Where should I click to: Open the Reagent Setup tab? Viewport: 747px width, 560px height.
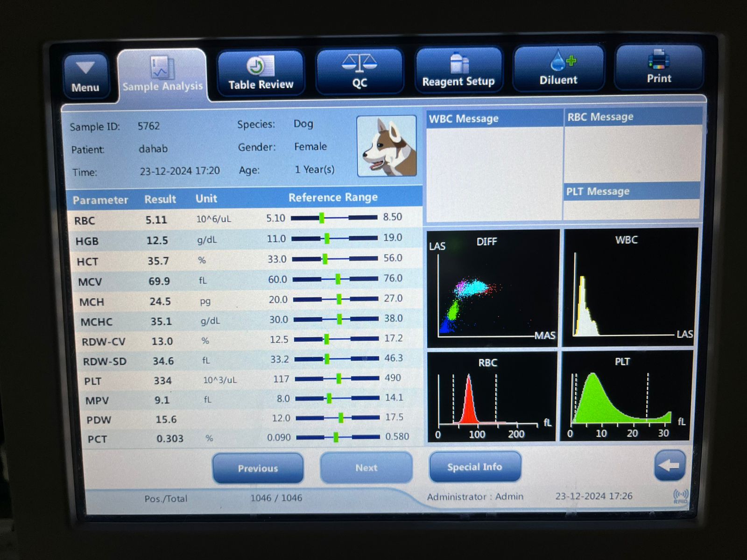pos(458,70)
